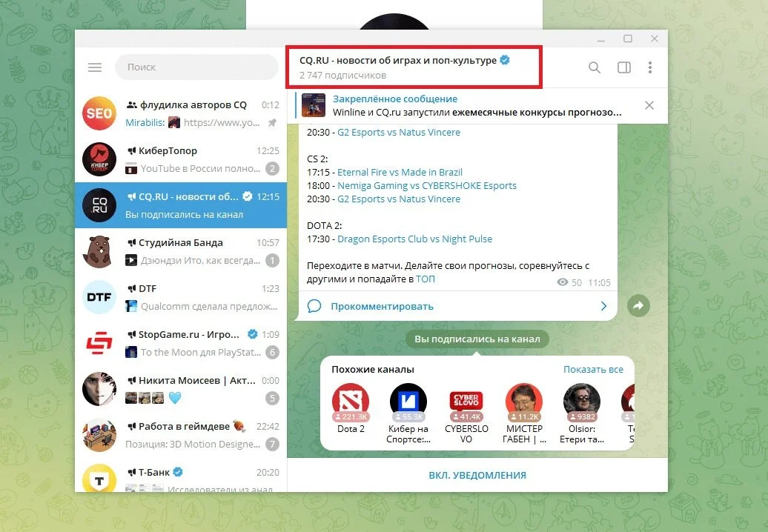Open StopGame.ru channel avatar
Viewport: 768px width, 532px height.
tap(99, 343)
